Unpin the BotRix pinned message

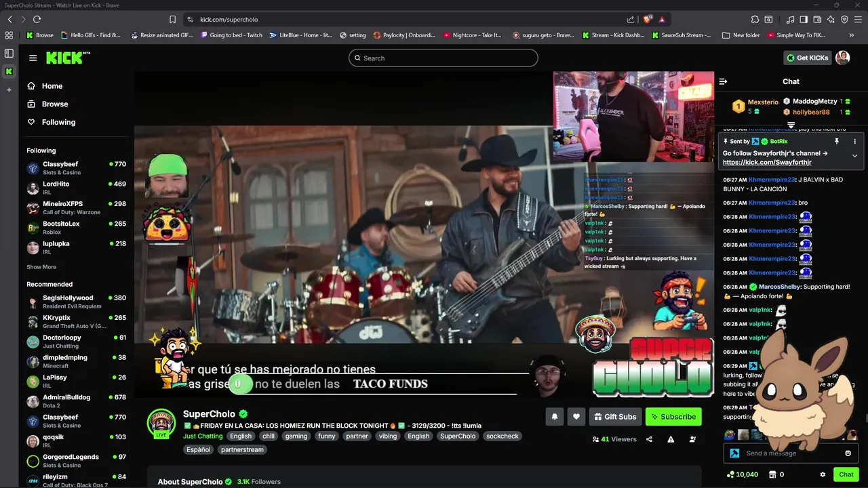[x=837, y=141]
